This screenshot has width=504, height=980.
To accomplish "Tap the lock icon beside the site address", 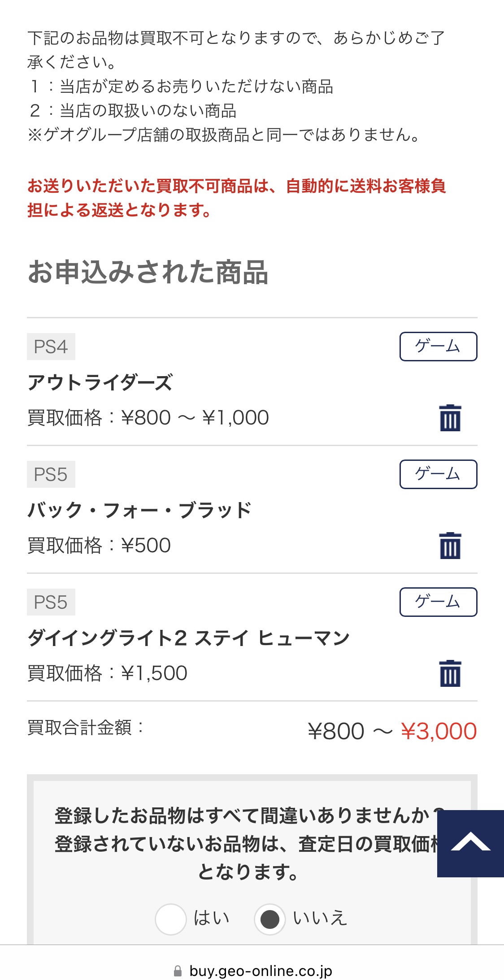I will point(178,971).
